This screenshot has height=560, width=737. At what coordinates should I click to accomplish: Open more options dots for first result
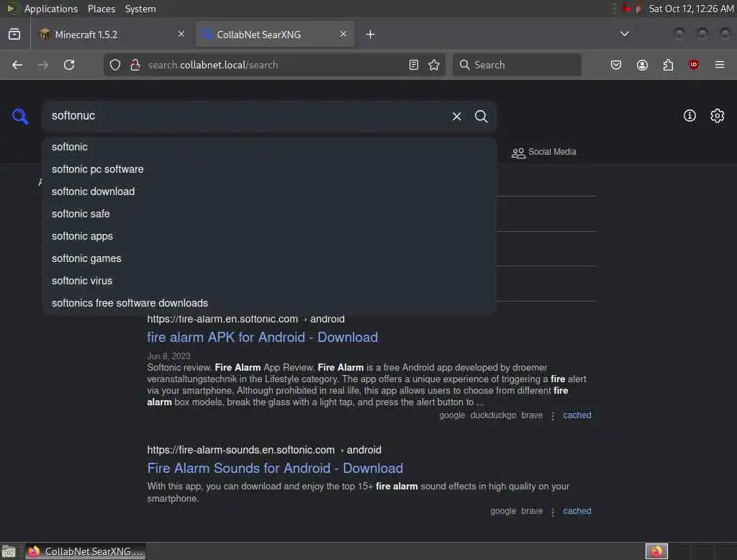pos(553,415)
